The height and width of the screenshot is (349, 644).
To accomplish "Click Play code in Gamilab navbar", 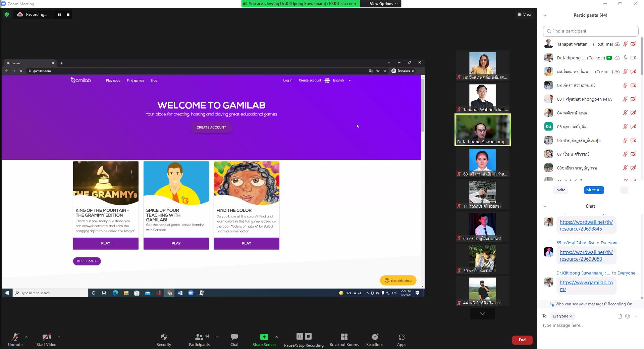I will click(x=113, y=81).
